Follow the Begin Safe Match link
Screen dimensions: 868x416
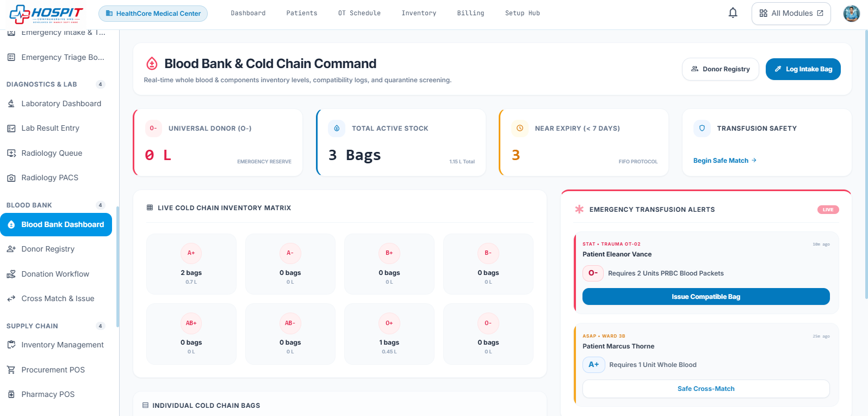(x=724, y=161)
